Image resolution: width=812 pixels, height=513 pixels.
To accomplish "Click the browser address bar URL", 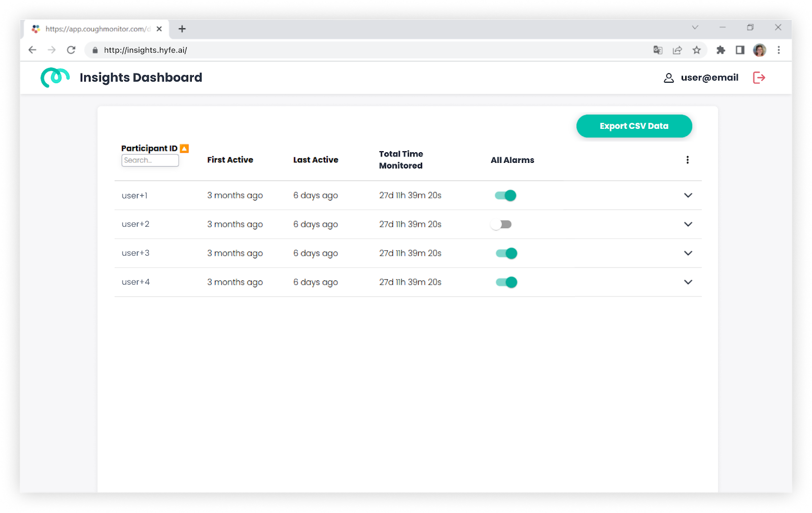I will [146, 50].
